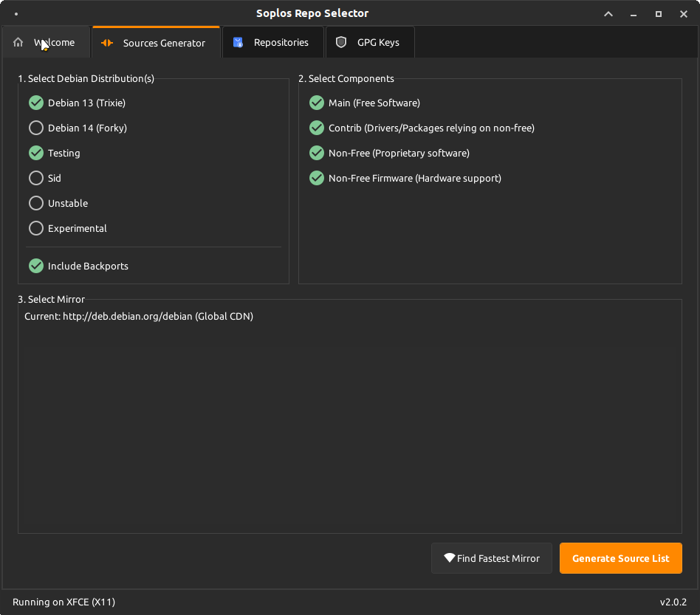This screenshot has width=700, height=615.
Task: Click the Soplos Repo Selector title text
Action: 312,13
